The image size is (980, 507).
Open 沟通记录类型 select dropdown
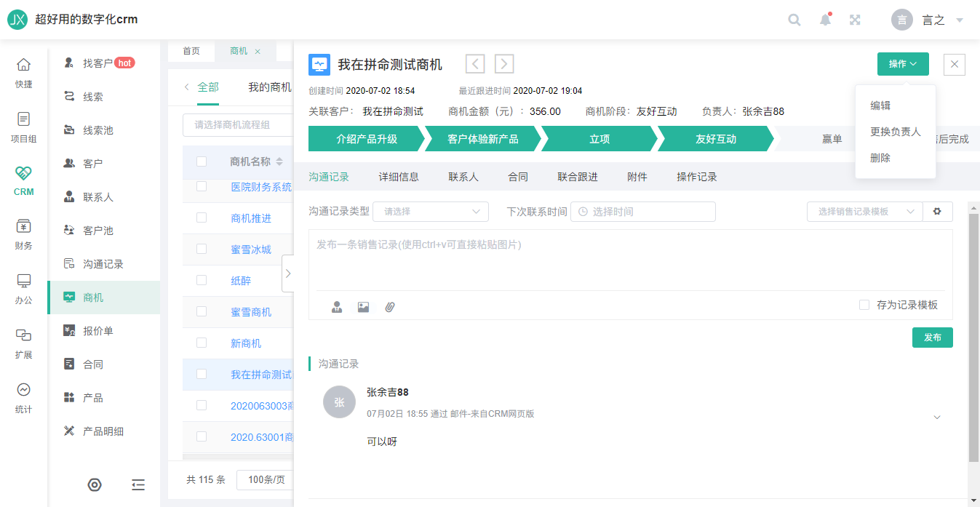tap(431, 212)
